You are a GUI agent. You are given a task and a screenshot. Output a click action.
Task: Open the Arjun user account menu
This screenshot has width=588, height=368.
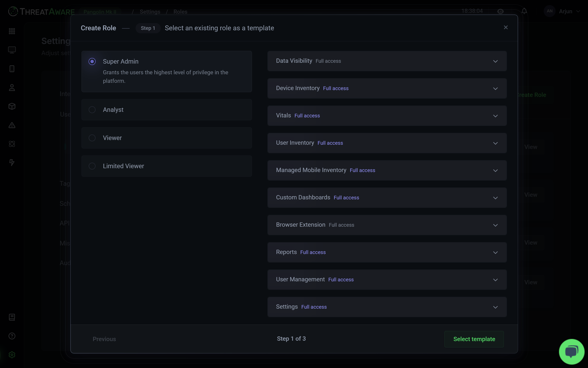(x=565, y=12)
